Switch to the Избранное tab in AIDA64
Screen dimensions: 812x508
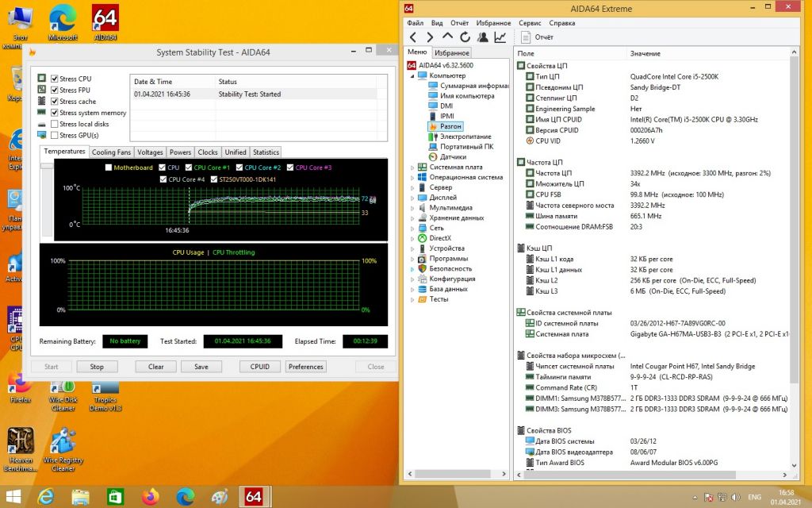(x=451, y=53)
